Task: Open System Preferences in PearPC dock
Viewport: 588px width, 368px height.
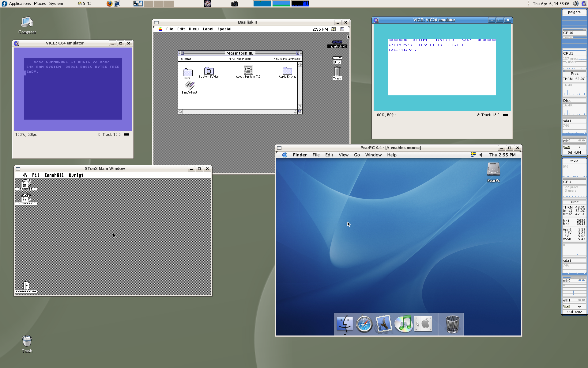Action: pos(423,324)
